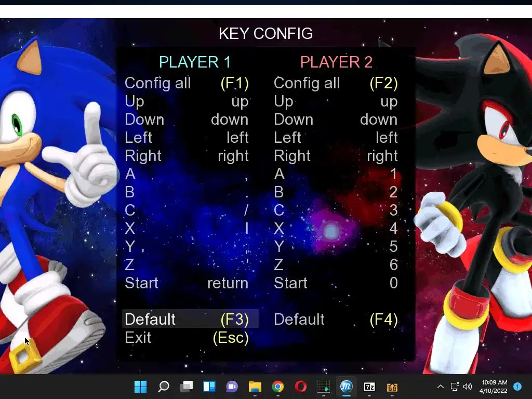Viewport: 532px width, 399px height.
Task: Open volume speaker tray icon
Action: 468,387
